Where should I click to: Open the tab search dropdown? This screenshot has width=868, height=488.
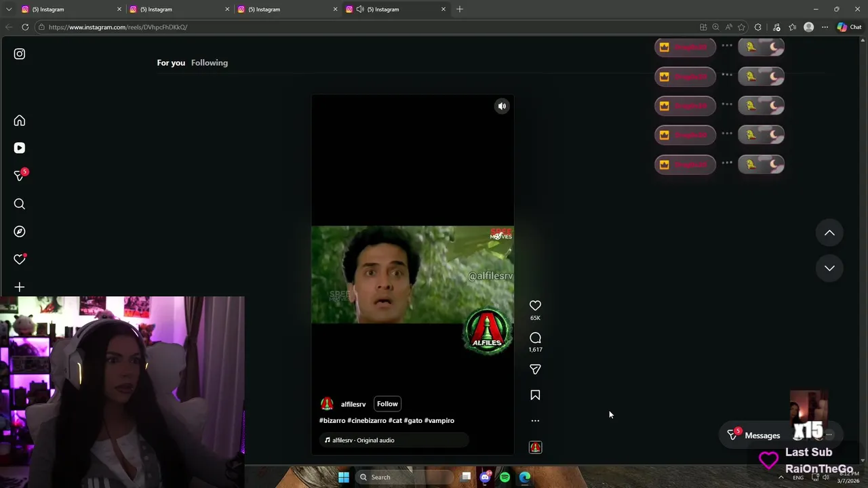9,9
